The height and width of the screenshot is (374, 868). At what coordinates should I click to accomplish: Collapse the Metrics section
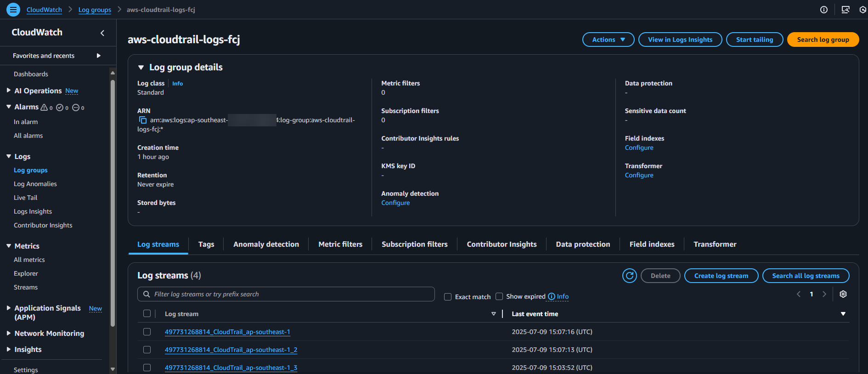coord(9,246)
